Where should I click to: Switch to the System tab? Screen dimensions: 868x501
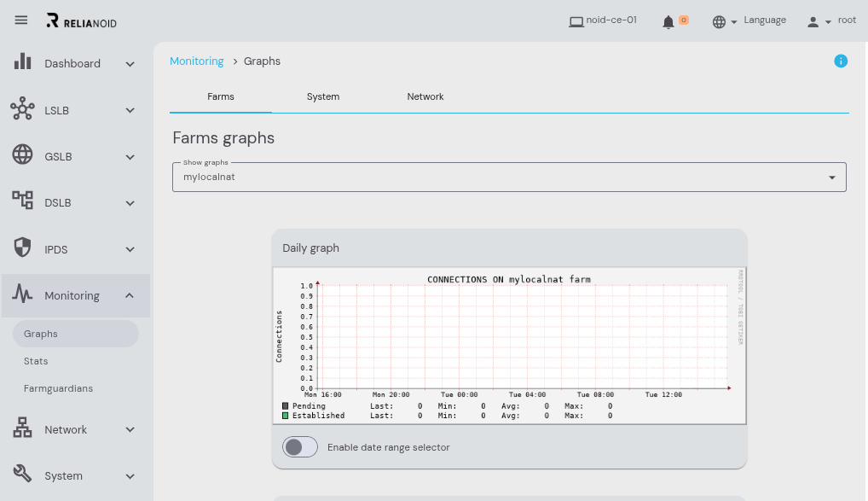(323, 96)
